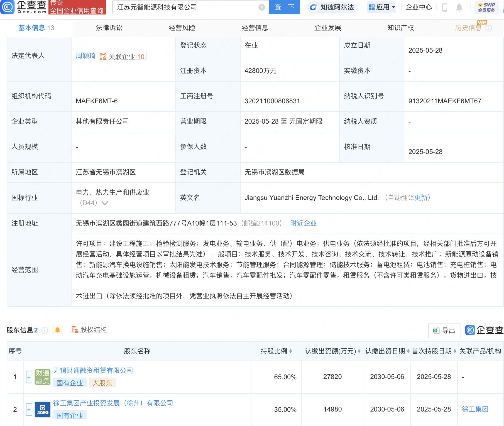The image size is (504, 426).
Task: Open SVIP 会员服务
Action: click(486, 8)
